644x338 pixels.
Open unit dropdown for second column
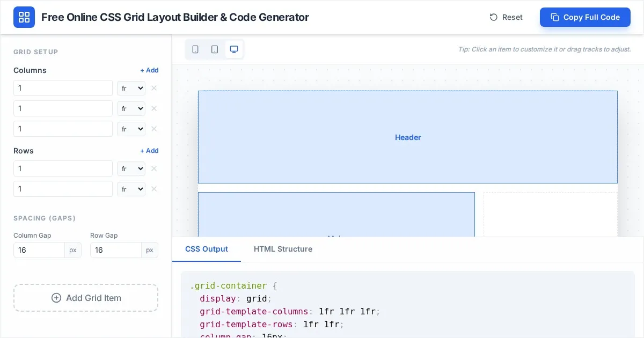coord(131,108)
